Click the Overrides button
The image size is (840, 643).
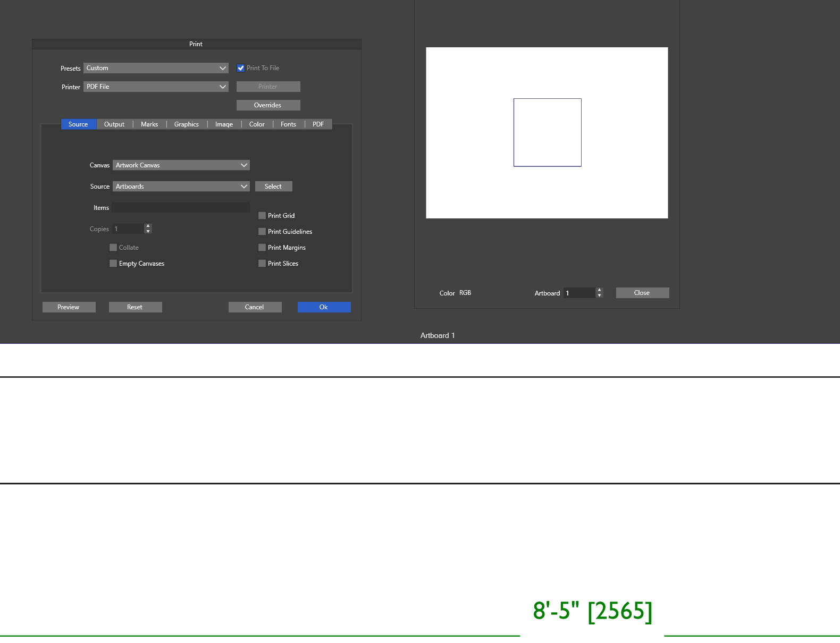(268, 105)
